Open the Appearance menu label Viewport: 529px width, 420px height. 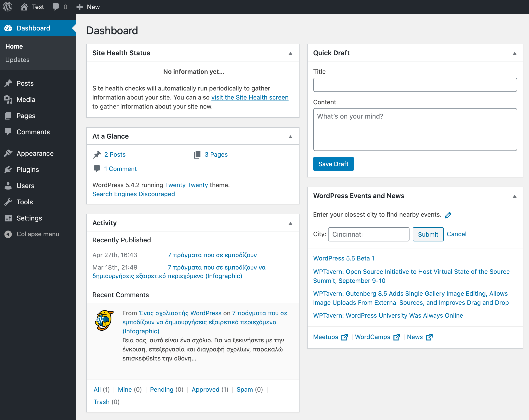click(35, 153)
